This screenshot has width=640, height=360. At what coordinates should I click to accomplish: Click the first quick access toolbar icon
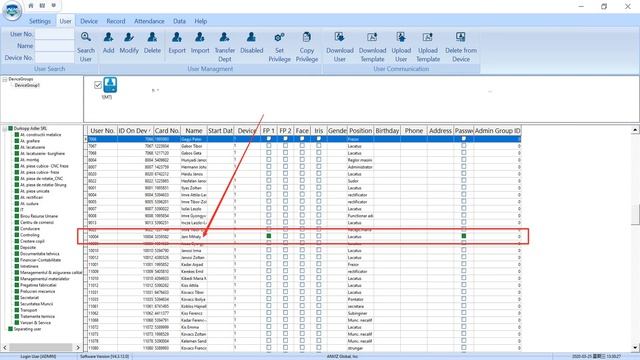[x=31, y=6]
